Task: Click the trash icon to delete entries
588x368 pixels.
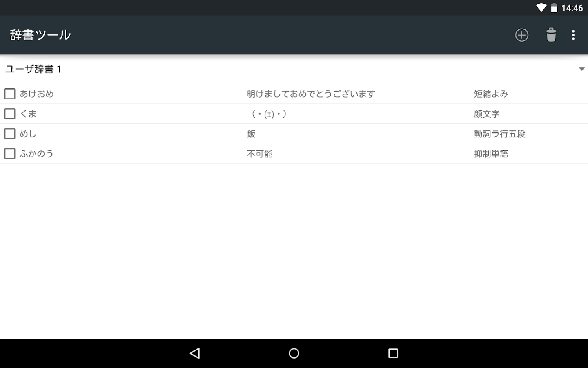Action: tap(551, 35)
